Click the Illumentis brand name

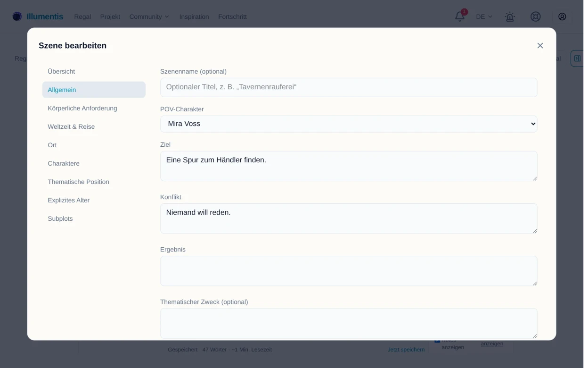(x=45, y=17)
